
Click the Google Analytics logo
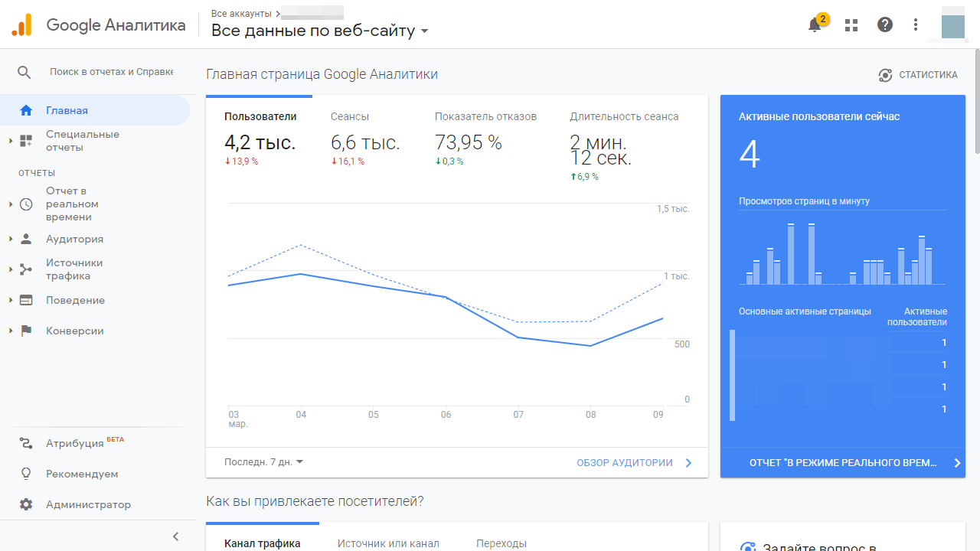point(21,25)
